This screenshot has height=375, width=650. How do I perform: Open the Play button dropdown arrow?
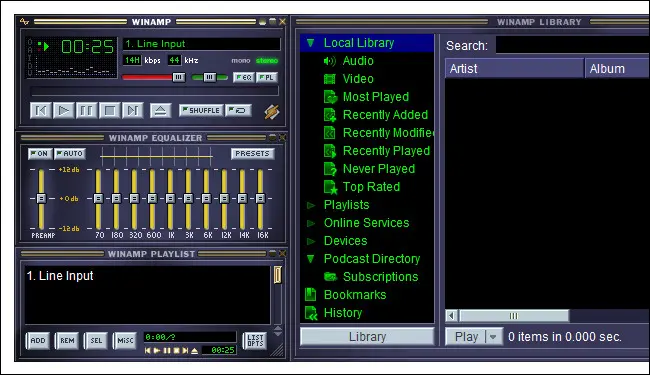(492, 337)
